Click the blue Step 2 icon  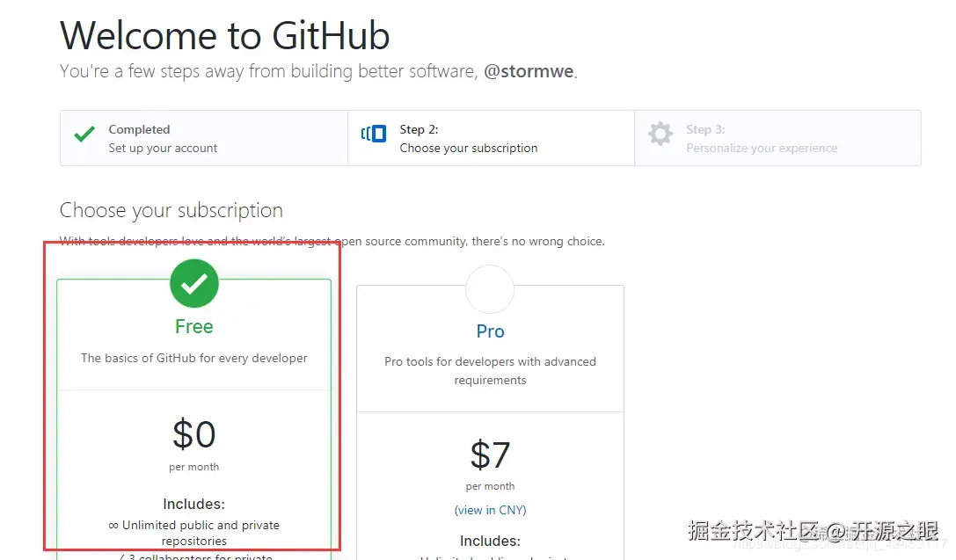coord(374,134)
